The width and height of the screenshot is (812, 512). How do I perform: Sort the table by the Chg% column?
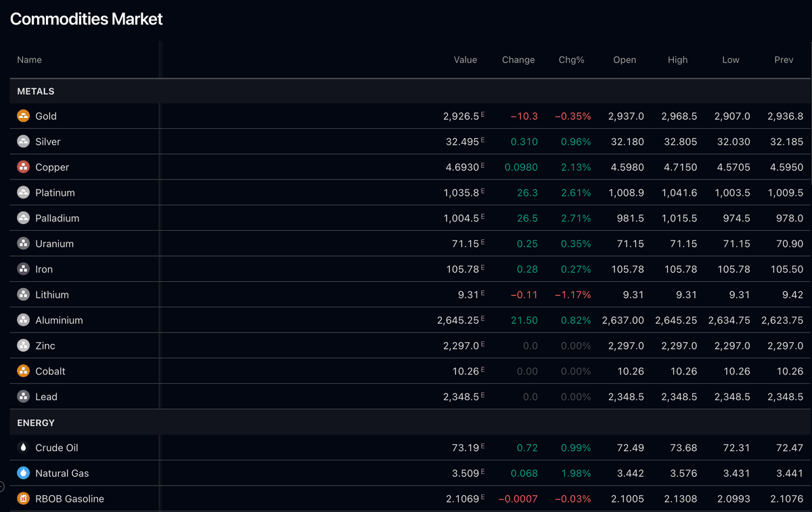point(572,60)
